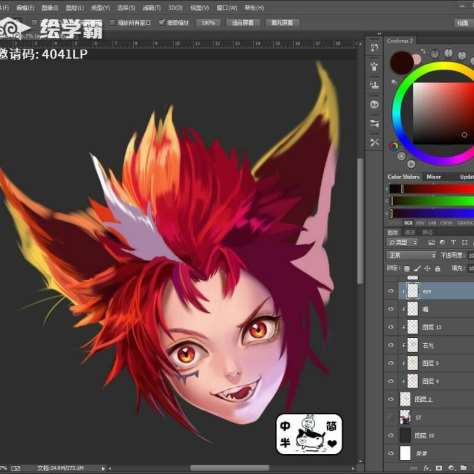The height and width of the screenshot is (474, 474).
Task: Lock all with the padlock icon
Action: [x=437, y=268]
